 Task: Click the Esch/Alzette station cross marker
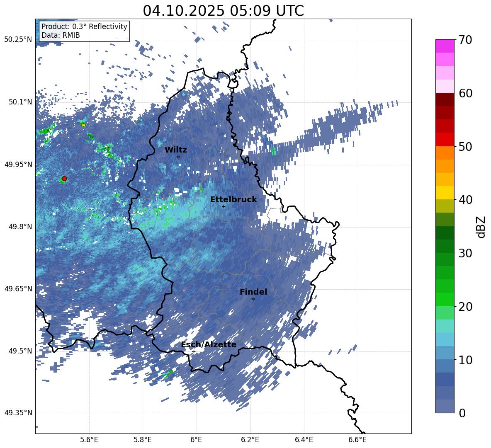pyautogui.click(x=194, y=351)
